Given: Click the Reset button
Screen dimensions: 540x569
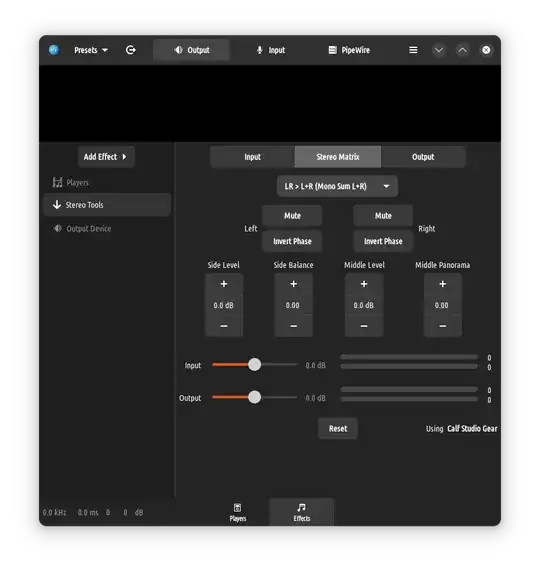Looking at the screenshot, I should (x=338, y=429).
